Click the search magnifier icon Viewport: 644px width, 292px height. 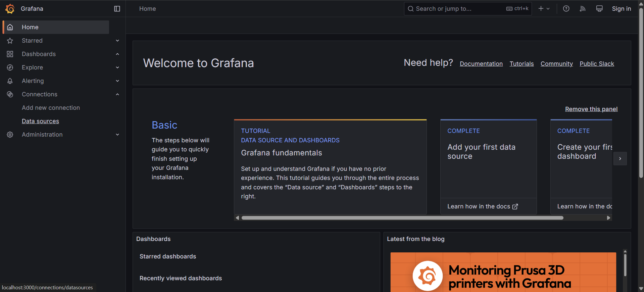pos(411,9)
